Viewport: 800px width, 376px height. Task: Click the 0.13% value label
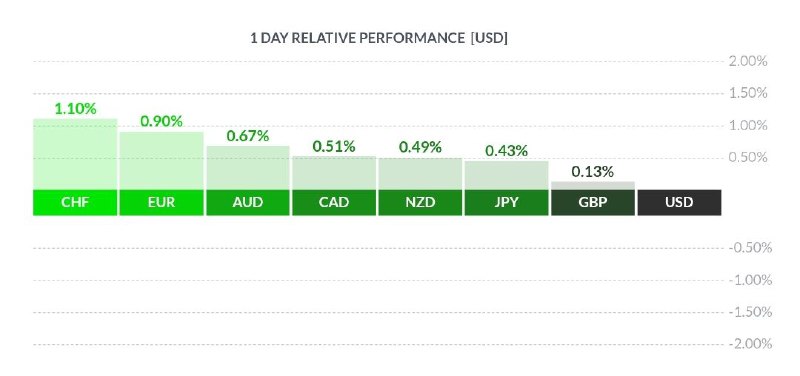pyautogui.click(x=592, y=172)
